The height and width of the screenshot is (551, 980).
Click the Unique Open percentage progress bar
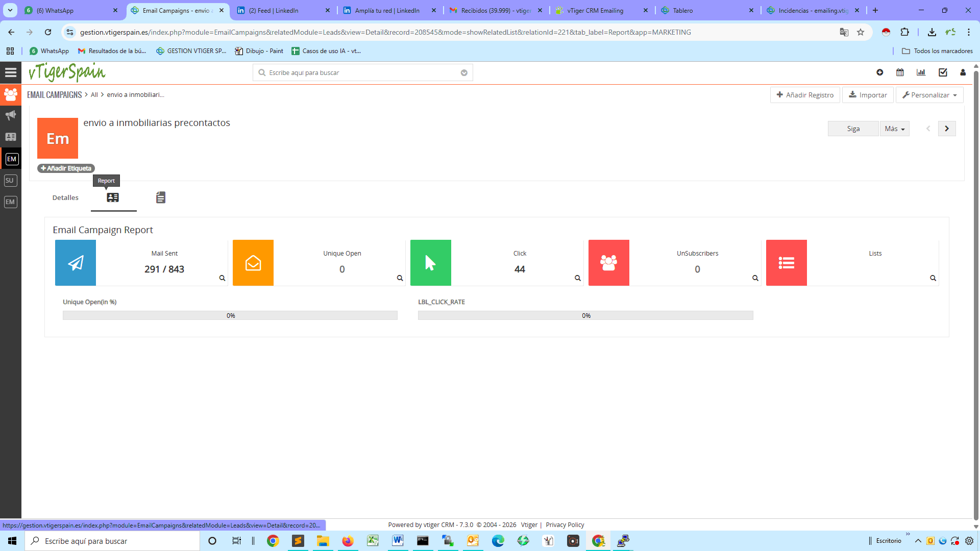coord(230,315)
